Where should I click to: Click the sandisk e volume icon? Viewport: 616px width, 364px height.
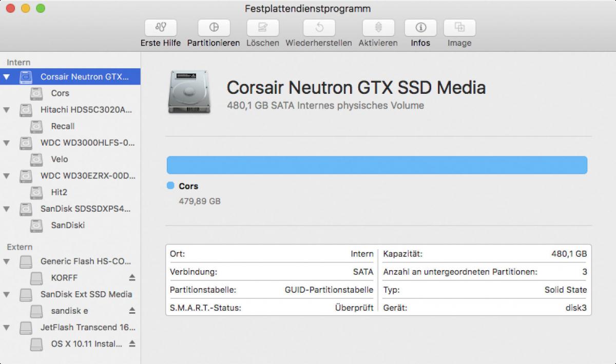point(36,311)
